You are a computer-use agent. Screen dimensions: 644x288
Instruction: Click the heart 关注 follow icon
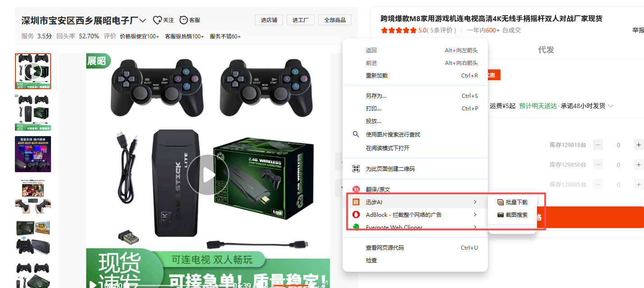157,20
